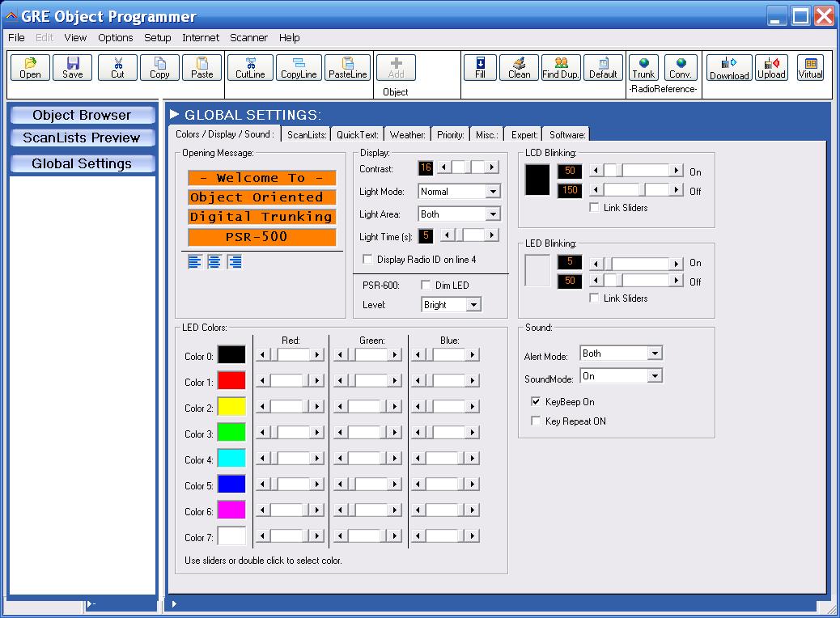Click the Add Object icon
This screenshot has height=618, width=840.
(x=396, y=68)
